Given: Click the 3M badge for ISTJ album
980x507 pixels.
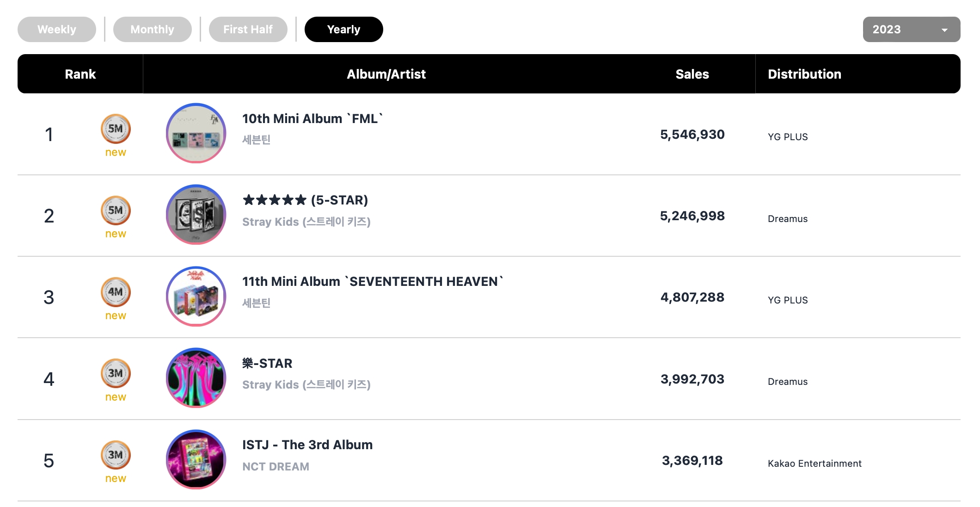Looking at the screenshot, I should click(116, 455).
